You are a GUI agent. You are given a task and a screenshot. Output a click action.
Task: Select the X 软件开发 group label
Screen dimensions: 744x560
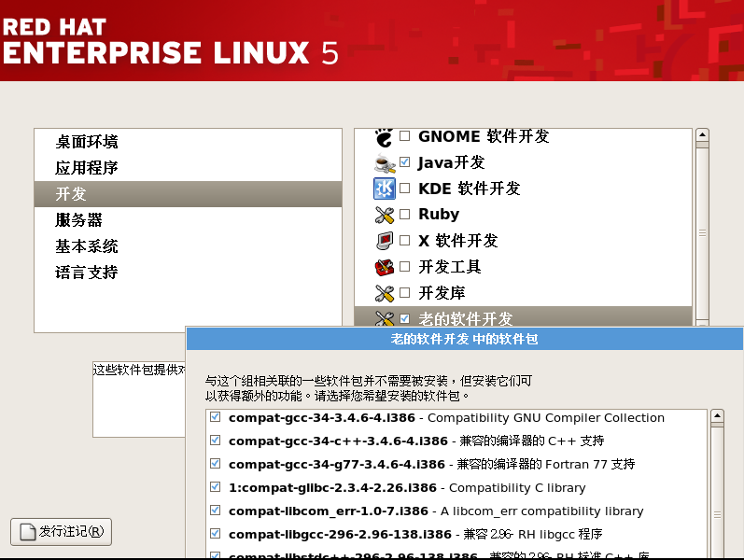pos(458,241)
